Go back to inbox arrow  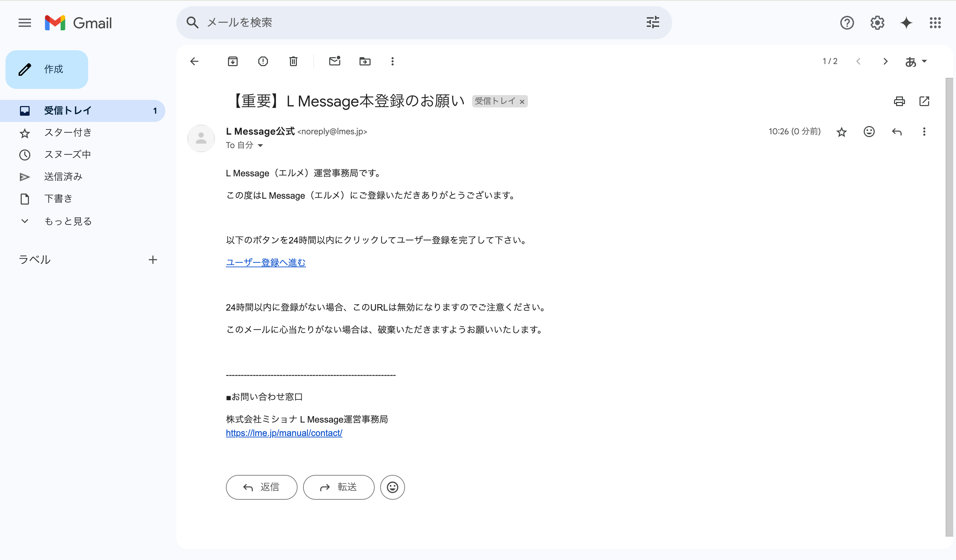(194, 61)
